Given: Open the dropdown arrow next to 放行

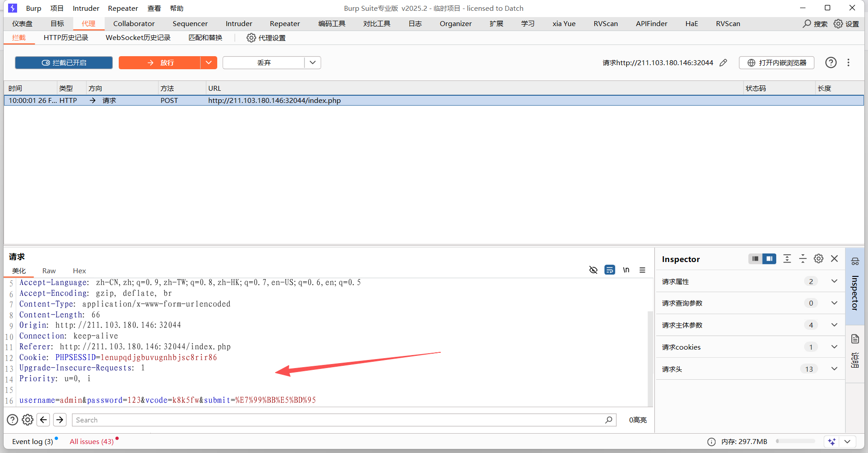Looking at the screenshot, I should coord(209,63).
